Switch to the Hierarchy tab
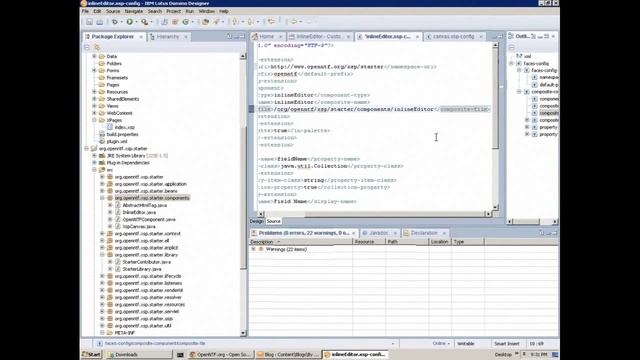 pos(168,37)
